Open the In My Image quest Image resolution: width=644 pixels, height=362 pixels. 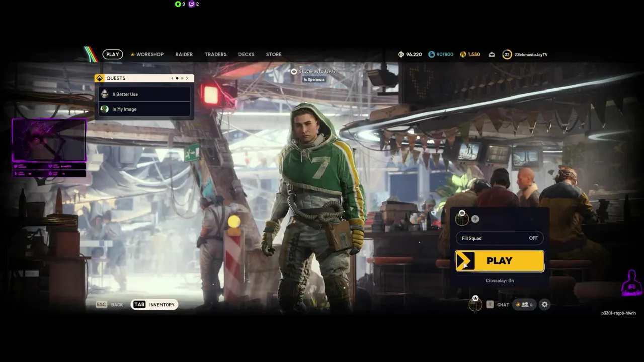[144, 109]
